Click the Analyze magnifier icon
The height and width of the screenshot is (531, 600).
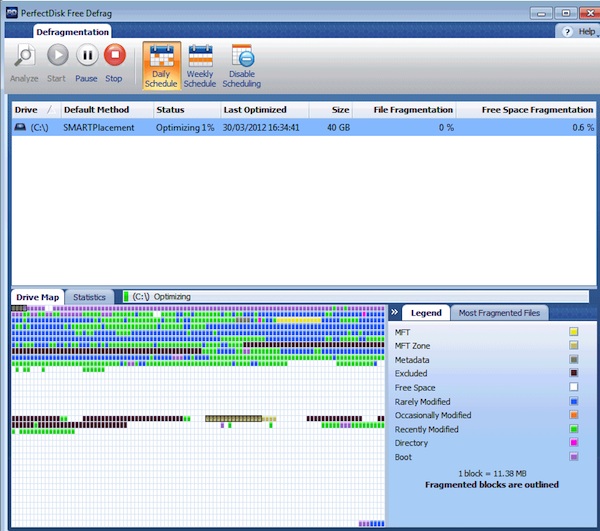coord(25,55)
